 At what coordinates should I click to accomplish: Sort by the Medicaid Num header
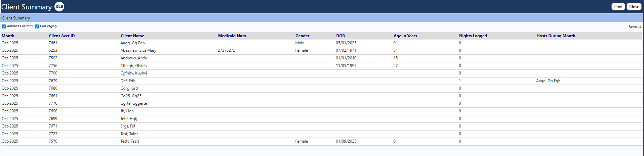click(232, 36)
